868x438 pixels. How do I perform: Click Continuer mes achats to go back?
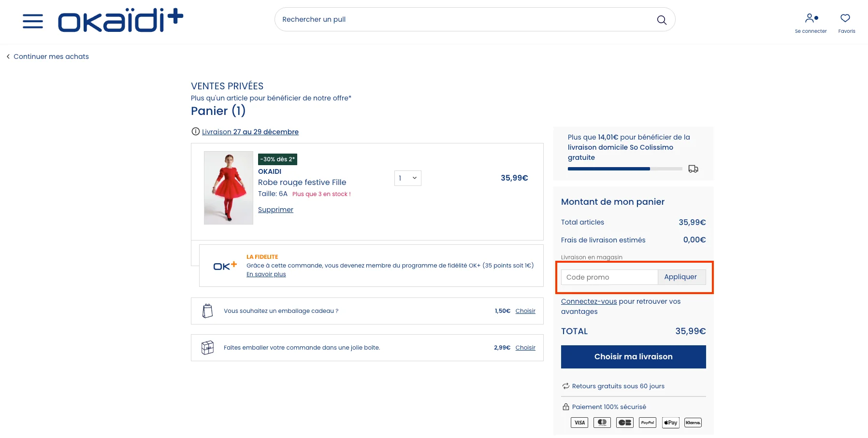[51, 57]
